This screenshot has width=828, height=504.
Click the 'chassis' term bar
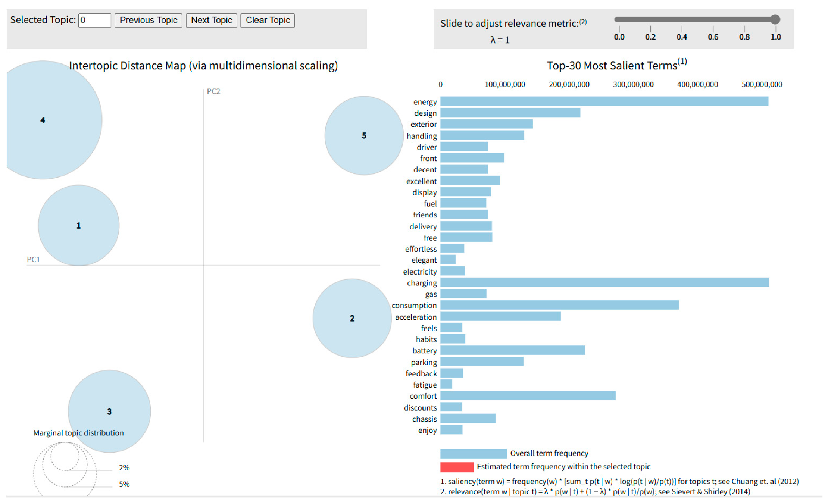(468, 418)
